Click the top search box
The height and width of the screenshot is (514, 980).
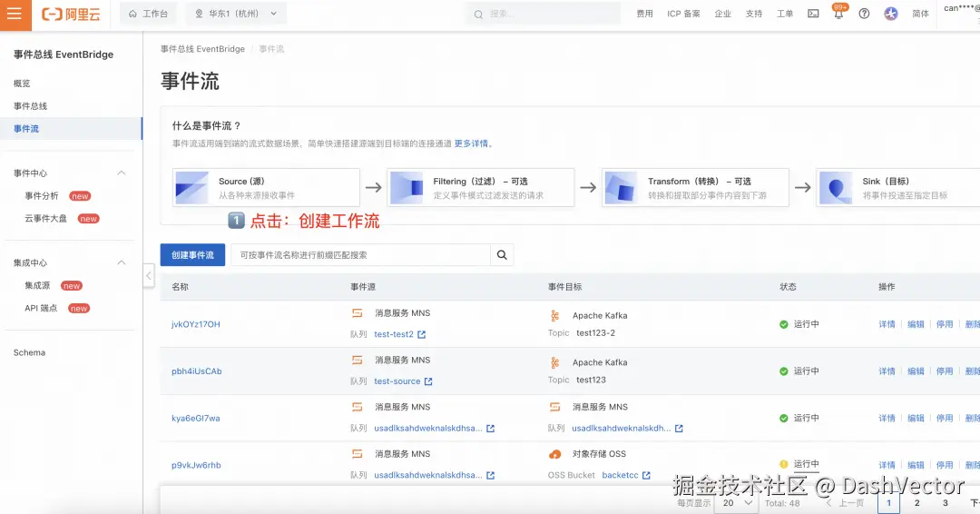coord(543,14)
